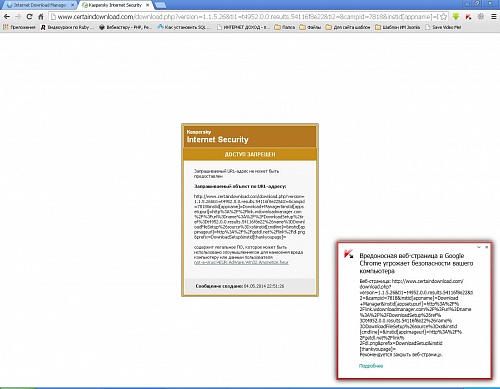
Task: Open the Kaspersky extension icon in toolbar
Action: point(468,16)
